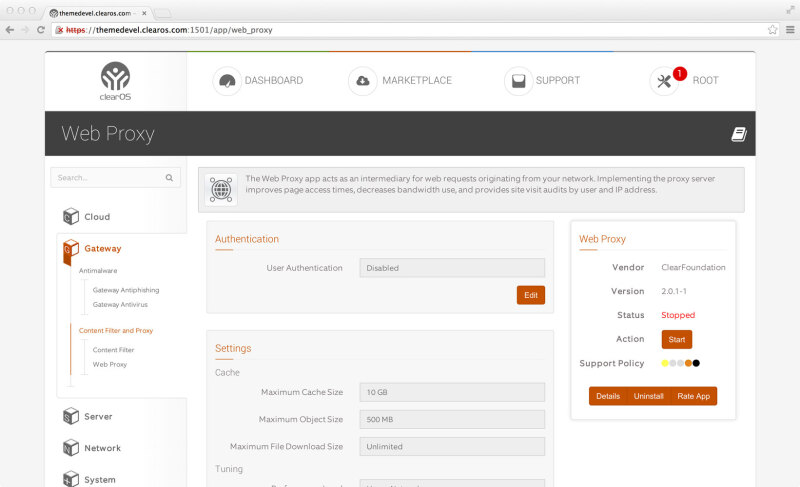800x487 pixels.
Task: Start the Web Proxy service
Action: click(x=677, y=339)
